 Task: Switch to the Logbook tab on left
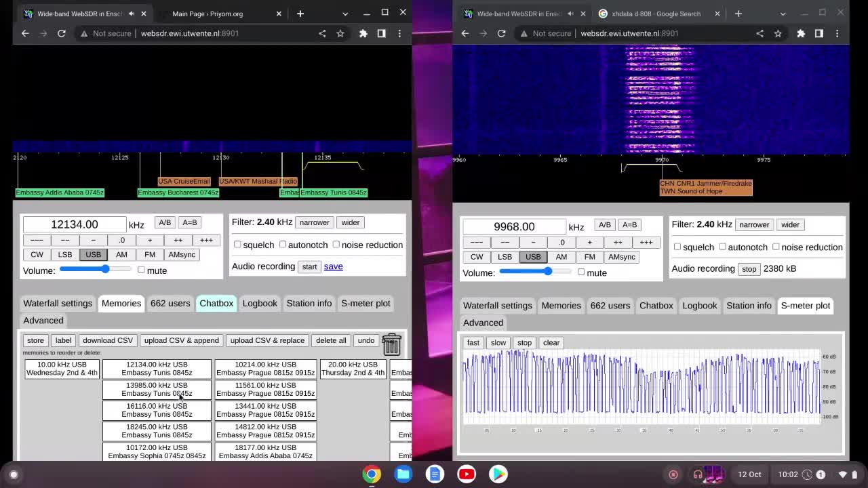(x=260, y=303)
